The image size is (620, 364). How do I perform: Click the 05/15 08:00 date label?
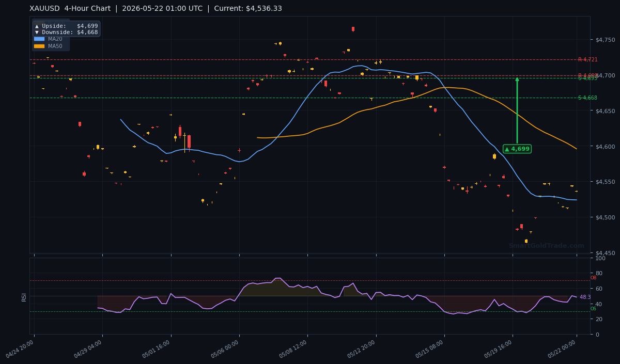tap(430, 349)
